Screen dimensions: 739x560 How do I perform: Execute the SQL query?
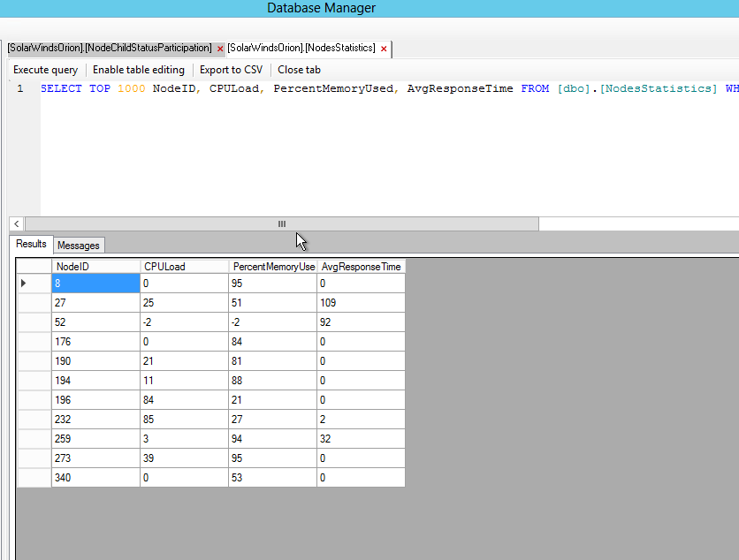45,70
